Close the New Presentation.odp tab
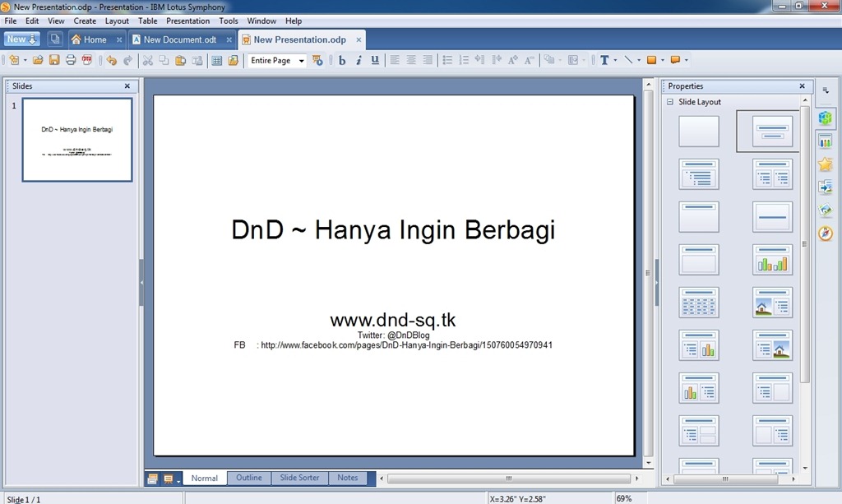 (359, 39)
